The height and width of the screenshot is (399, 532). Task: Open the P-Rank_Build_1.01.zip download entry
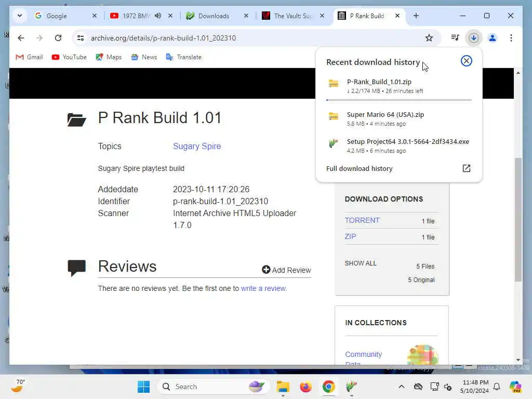click(398, 86)
